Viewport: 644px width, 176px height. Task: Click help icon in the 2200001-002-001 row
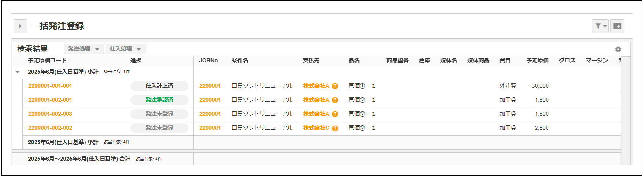click(335, 100)
